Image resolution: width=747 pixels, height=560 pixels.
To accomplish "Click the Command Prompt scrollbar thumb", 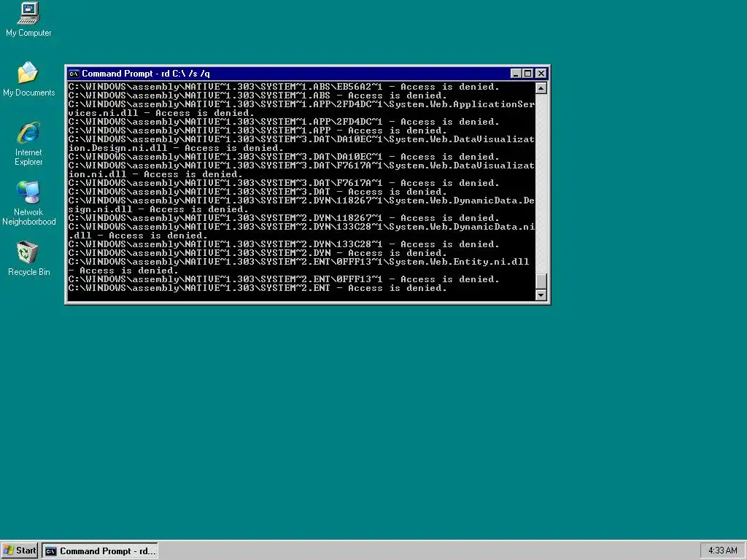I will pyautogui.click(x=541, y=281).
